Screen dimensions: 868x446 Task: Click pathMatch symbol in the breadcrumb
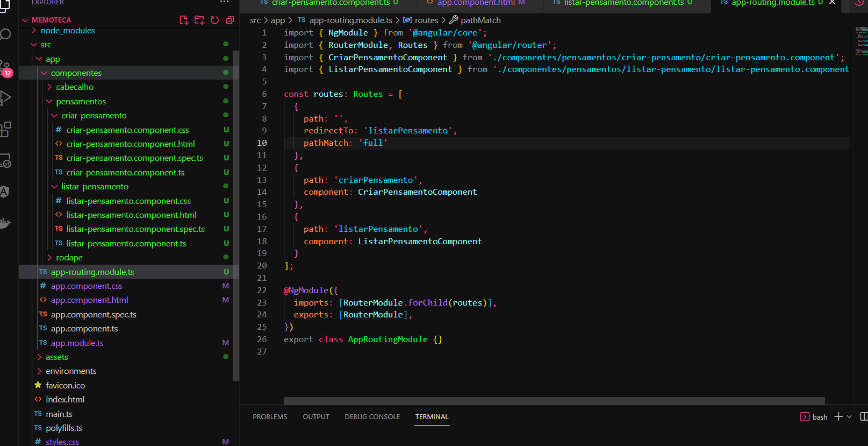480,20
